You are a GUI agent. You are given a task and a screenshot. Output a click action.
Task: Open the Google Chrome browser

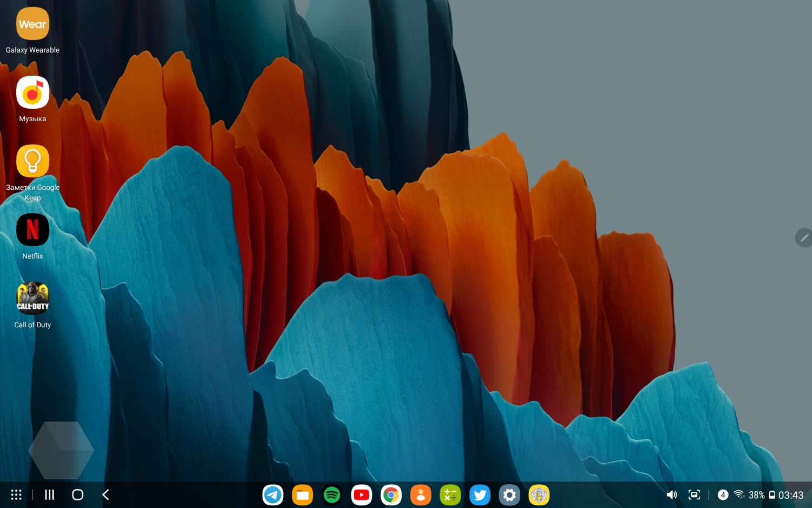tap(391, 495)
